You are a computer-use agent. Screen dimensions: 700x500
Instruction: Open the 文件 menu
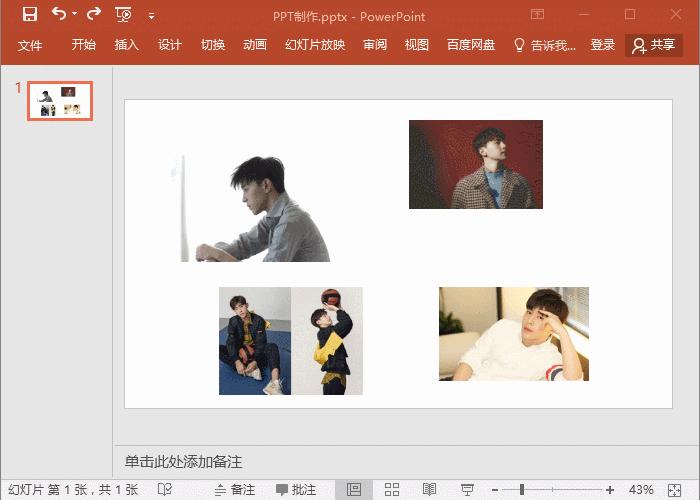click(30, 45)
